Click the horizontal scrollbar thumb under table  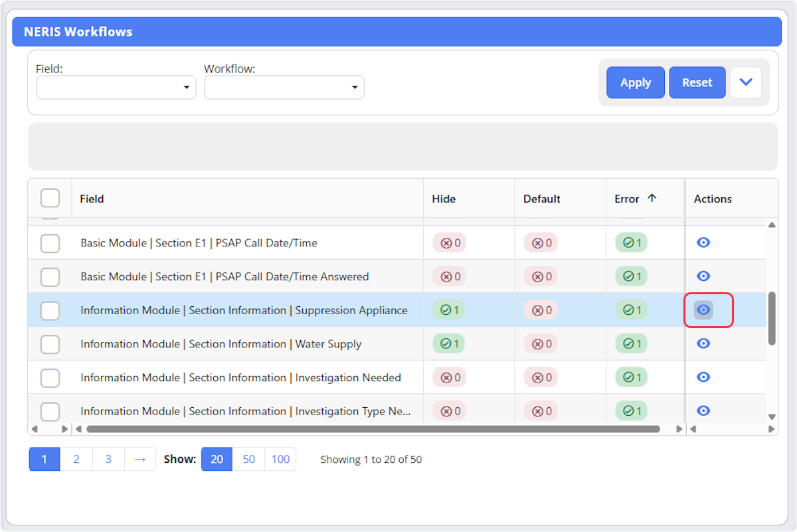[373, 429]
